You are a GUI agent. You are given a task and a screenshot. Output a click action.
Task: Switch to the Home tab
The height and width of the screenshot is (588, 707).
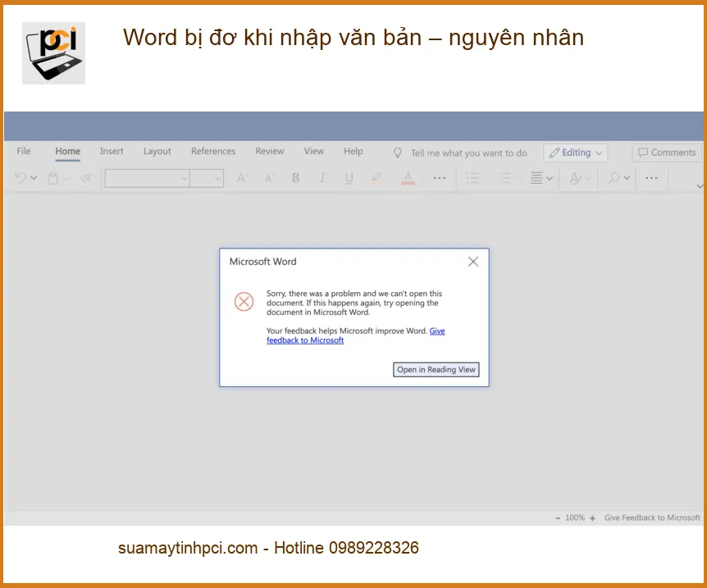click(67, 151)
